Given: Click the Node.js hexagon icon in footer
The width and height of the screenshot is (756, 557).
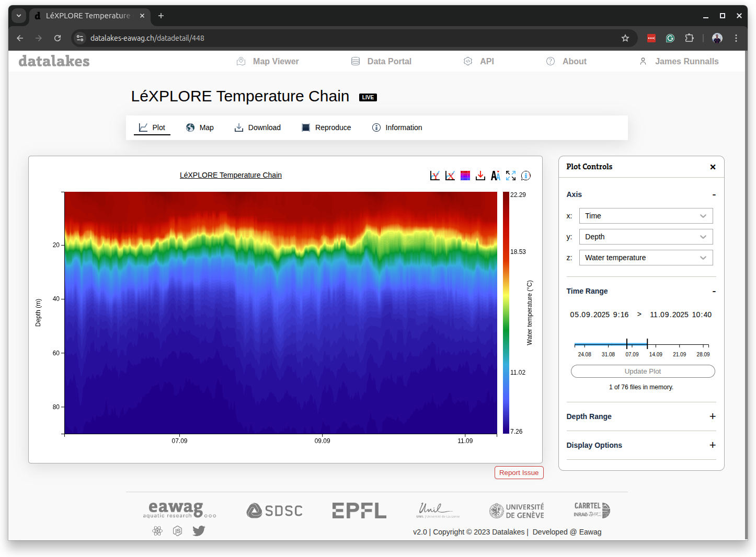Looking at the screenshot, I should click(x=178, y=531).
